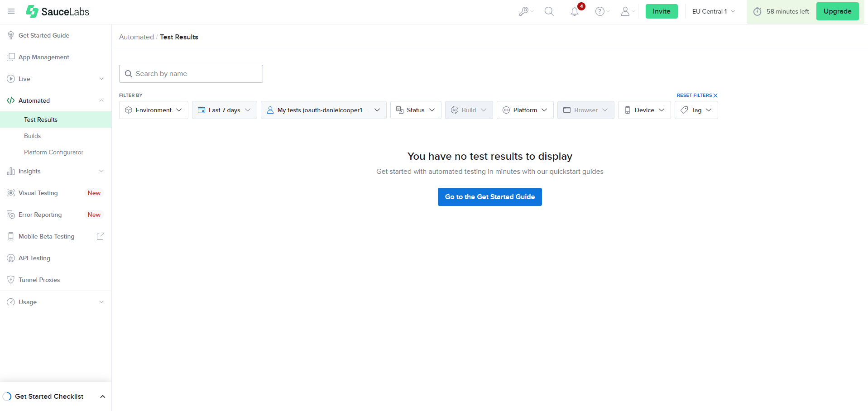Open the Last 7 days date dropdown
This screenshot has height=411, width=868.
coord(225,110)
